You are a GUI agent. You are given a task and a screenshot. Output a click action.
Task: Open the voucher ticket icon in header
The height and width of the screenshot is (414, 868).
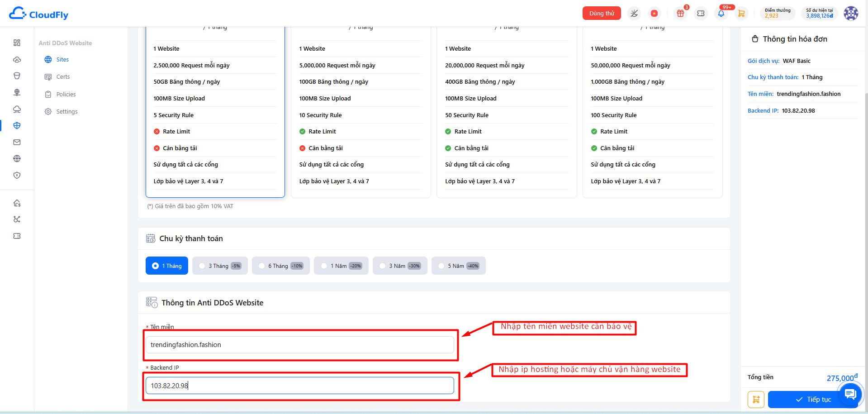coord(701,14)
